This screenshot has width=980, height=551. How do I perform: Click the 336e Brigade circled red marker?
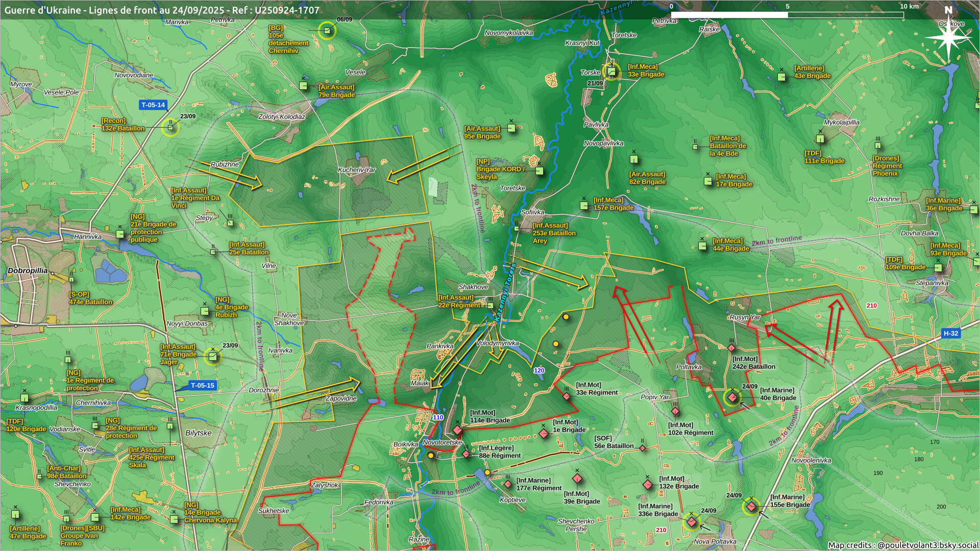pos(691,522)
